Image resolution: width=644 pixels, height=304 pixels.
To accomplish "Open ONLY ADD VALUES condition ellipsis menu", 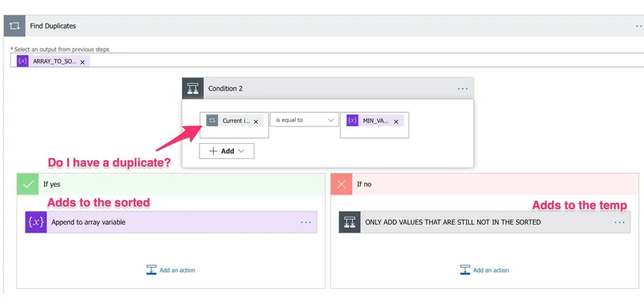I will [619, 222].
